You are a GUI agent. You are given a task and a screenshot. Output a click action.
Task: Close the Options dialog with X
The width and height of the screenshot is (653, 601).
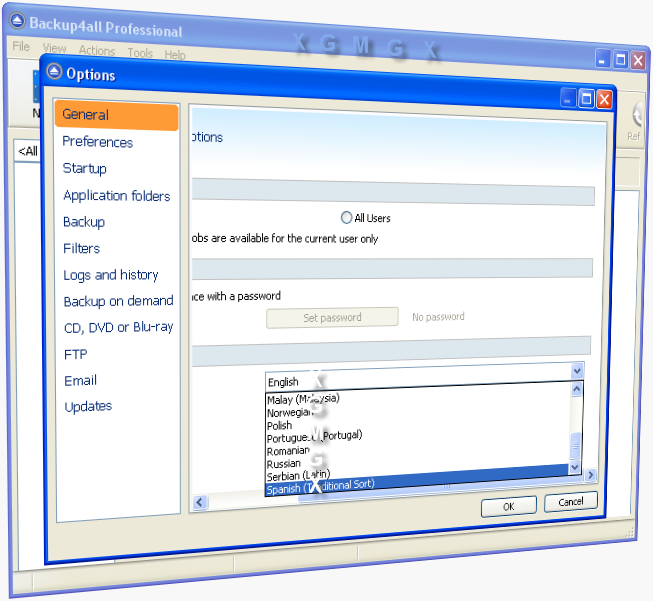pyautogui.click(x=604, y=100)
